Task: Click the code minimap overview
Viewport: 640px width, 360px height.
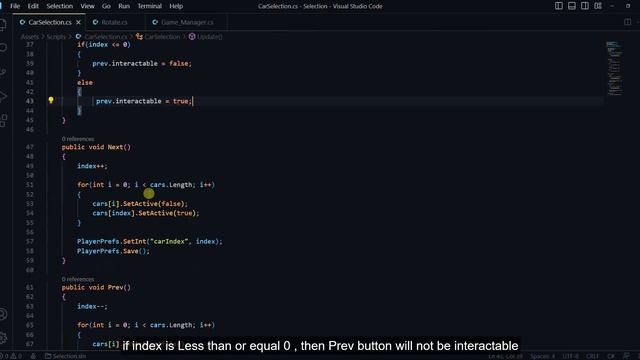Action: (613, 68)
